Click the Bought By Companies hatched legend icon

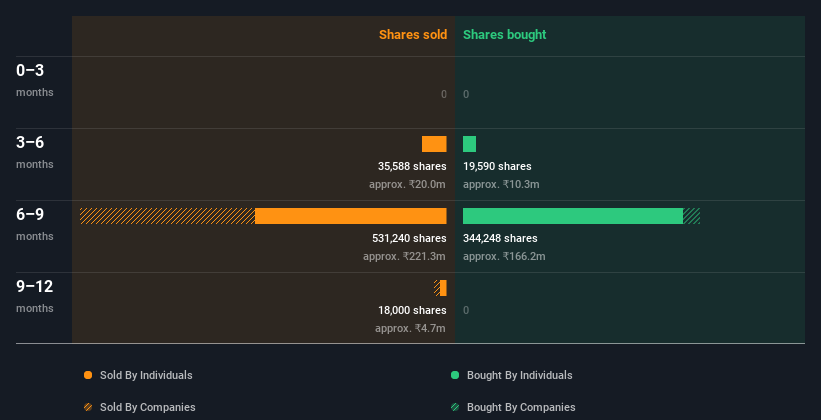pyautogui.click(x=455, y=407)
